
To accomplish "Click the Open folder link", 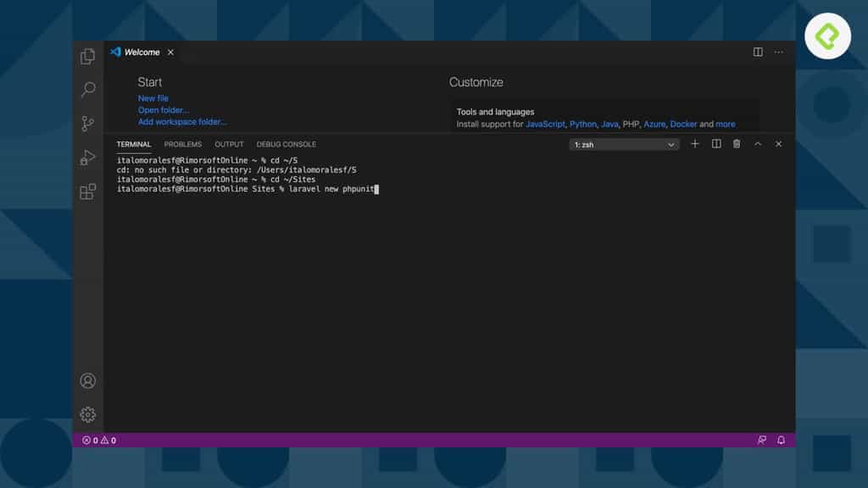I will (163, 109).
